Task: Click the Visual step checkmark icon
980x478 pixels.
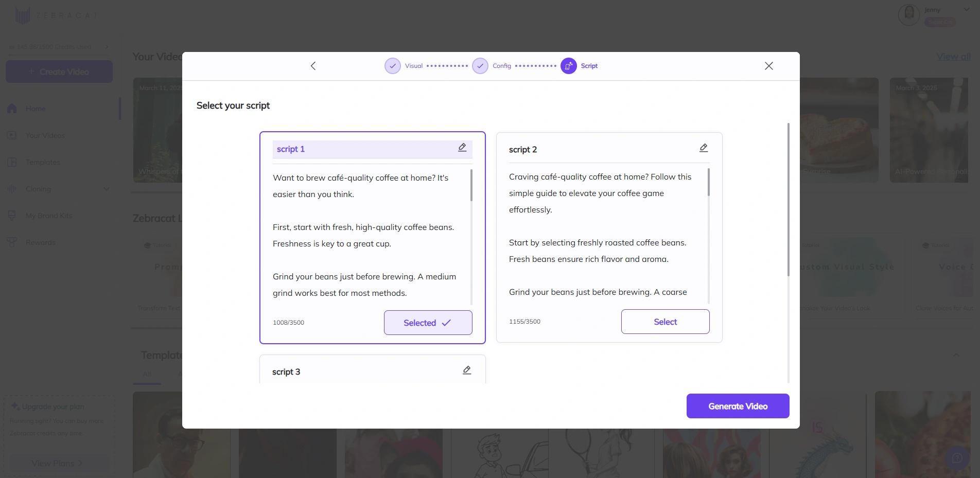Action: [x=393, y=66]
